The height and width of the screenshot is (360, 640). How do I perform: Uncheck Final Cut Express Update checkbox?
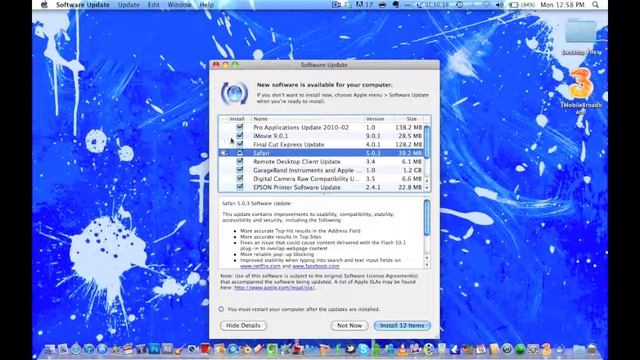pyautogui.click(x=240, y=144)
